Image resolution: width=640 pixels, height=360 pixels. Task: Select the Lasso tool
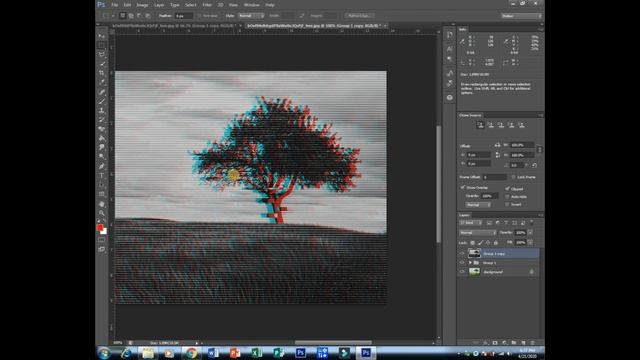click(x=101, y=55)
